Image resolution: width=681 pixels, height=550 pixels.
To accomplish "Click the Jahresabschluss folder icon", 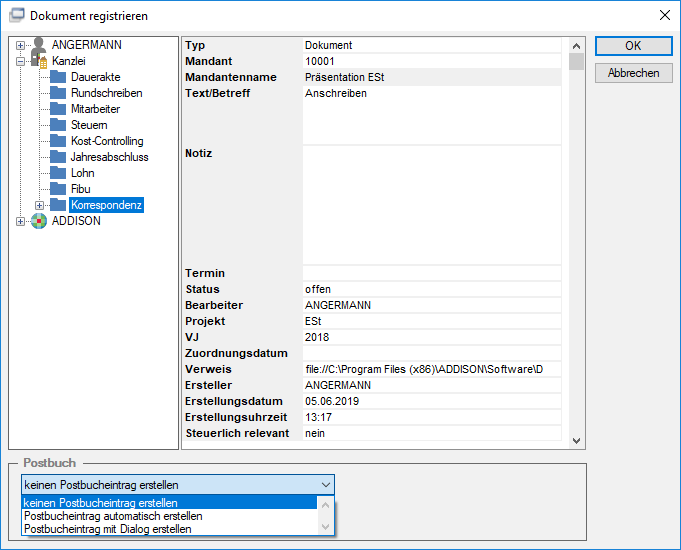I will point(58,157).
